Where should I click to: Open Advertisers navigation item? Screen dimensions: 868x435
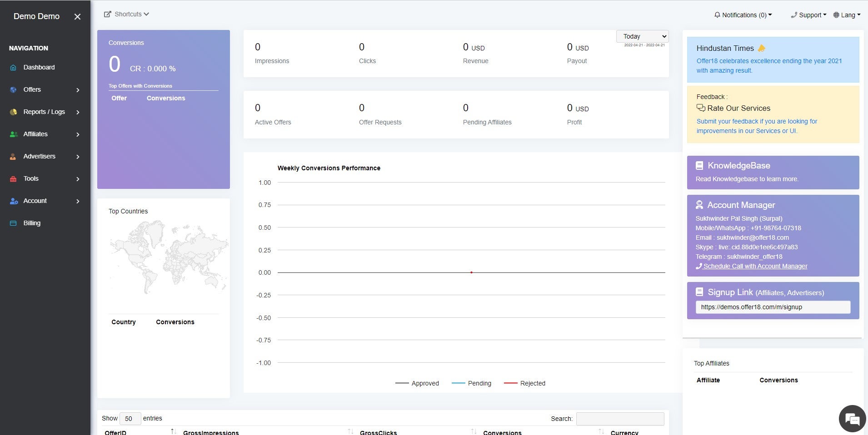tap(40, 156)
